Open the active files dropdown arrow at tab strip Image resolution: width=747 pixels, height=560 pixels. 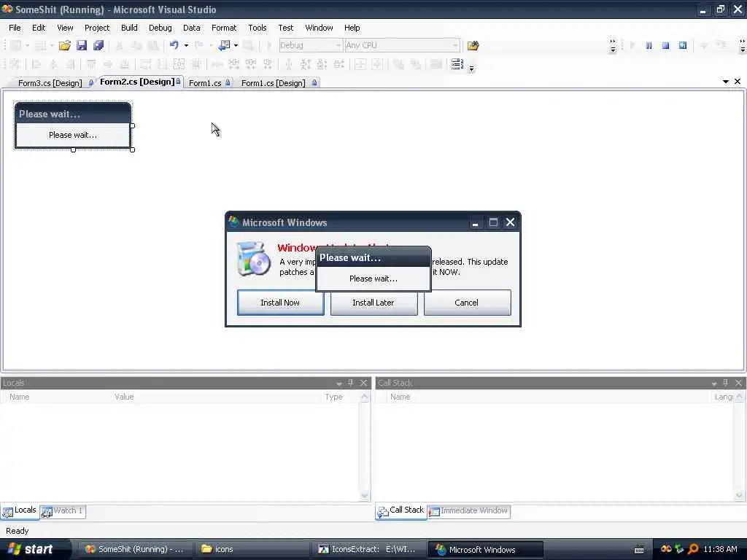tap(726, 82)
